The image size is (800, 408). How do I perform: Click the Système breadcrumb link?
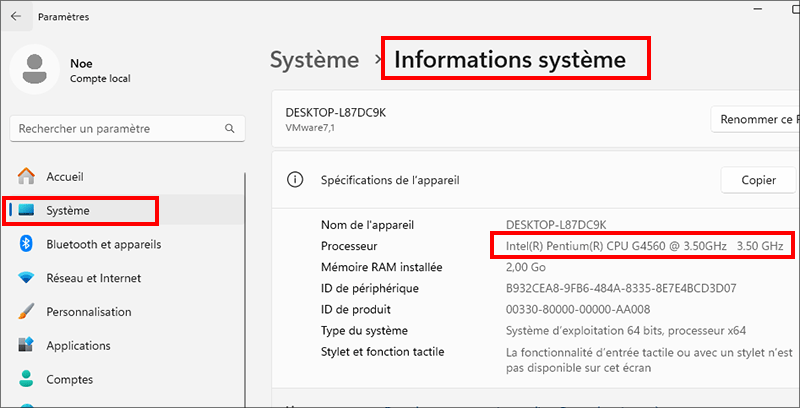click(x=314, y=60)
